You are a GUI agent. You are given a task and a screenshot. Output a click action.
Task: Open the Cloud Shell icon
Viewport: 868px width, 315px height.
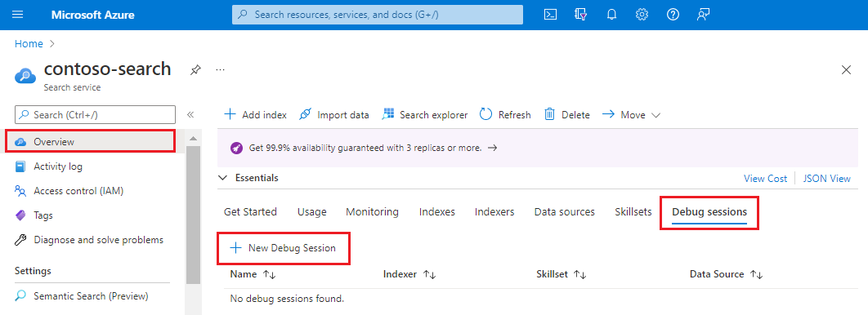click(550, 15)
